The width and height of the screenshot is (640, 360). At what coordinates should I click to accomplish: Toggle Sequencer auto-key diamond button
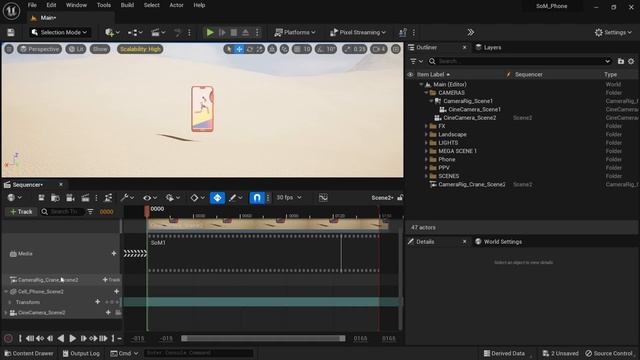point(217,198)
